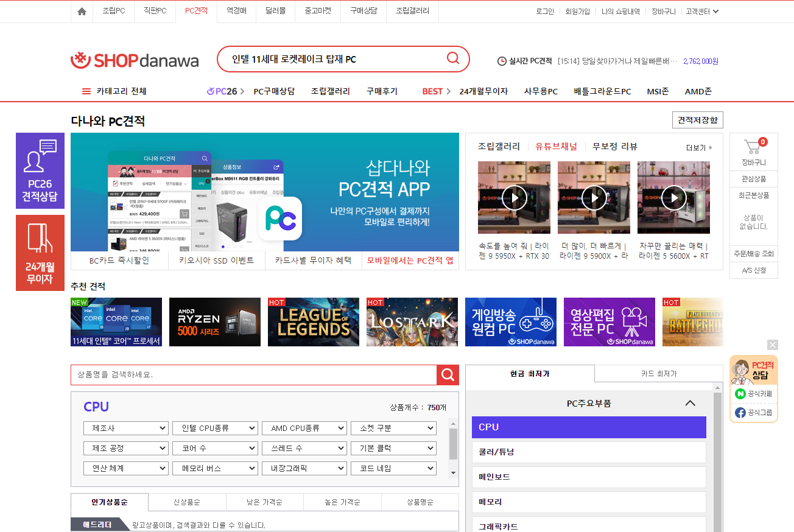
Task: Open 배틀그라운드PC link
Action: coord(602,91)
